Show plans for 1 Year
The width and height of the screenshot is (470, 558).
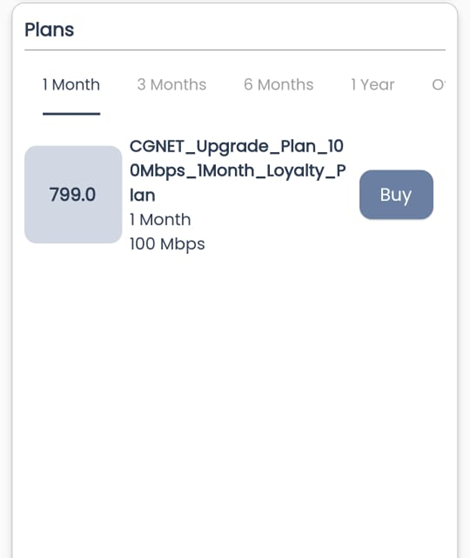[373, 85]
